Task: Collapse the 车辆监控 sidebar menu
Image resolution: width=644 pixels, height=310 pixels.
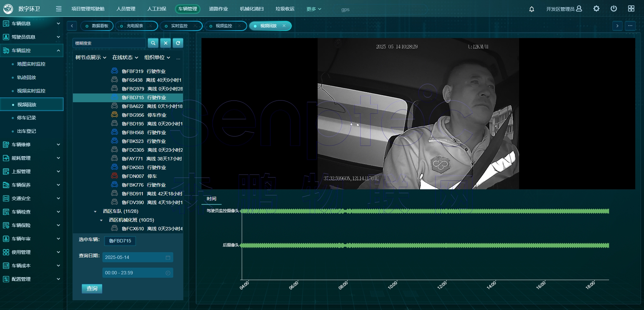Action: [32, 50]
